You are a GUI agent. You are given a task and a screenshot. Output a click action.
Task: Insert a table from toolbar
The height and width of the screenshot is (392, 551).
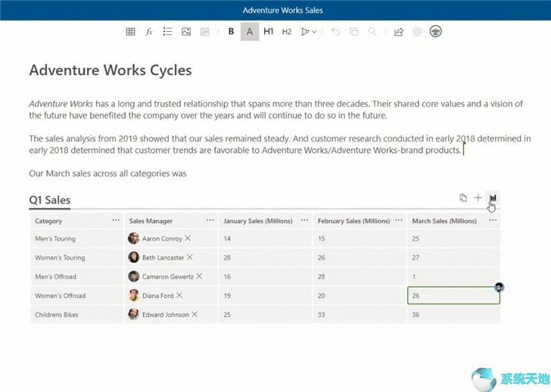click(x=130, y=32)
